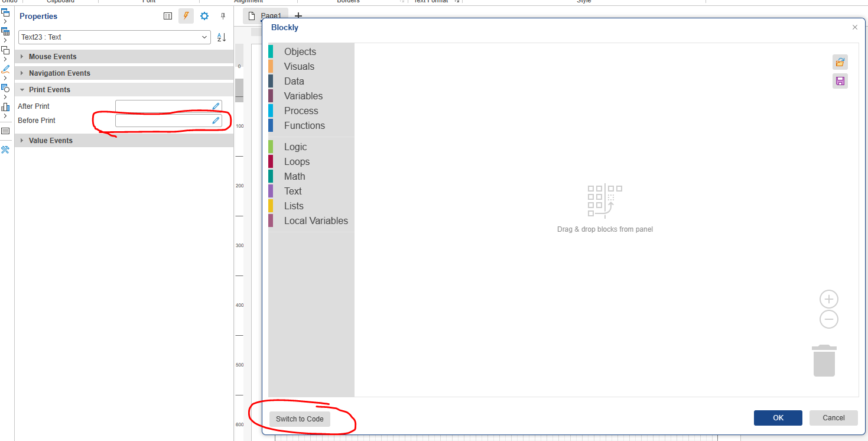Close the Blockly dialog with X

[x=854, y=27]
